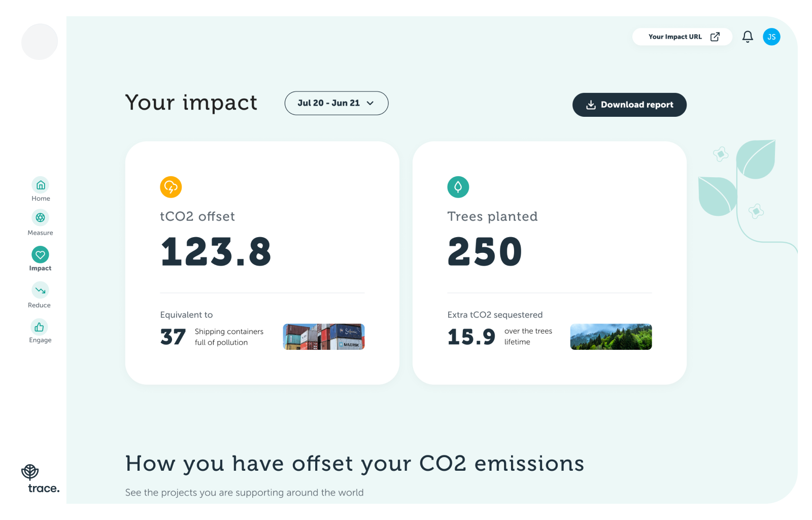The width and height of the screenshot is (812, 520).
Task: Click the download arrow icon on report button
Action: pyautogui.click(x=591, y=105)
